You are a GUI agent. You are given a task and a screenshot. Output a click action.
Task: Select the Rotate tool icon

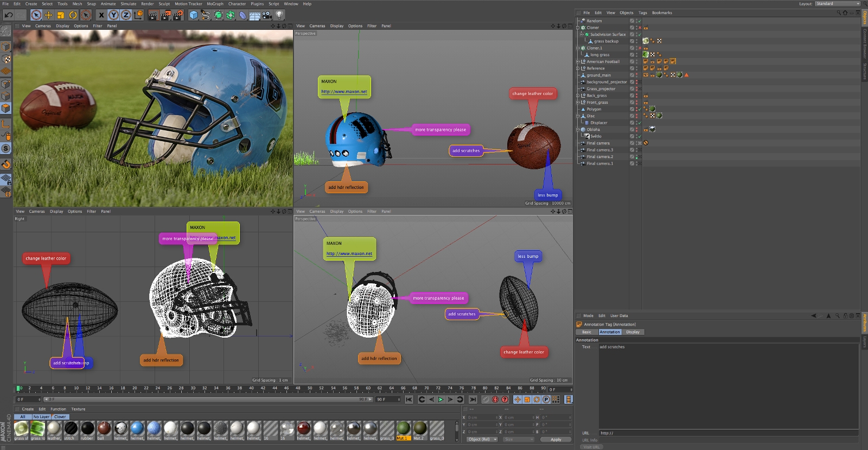point(73,15)
